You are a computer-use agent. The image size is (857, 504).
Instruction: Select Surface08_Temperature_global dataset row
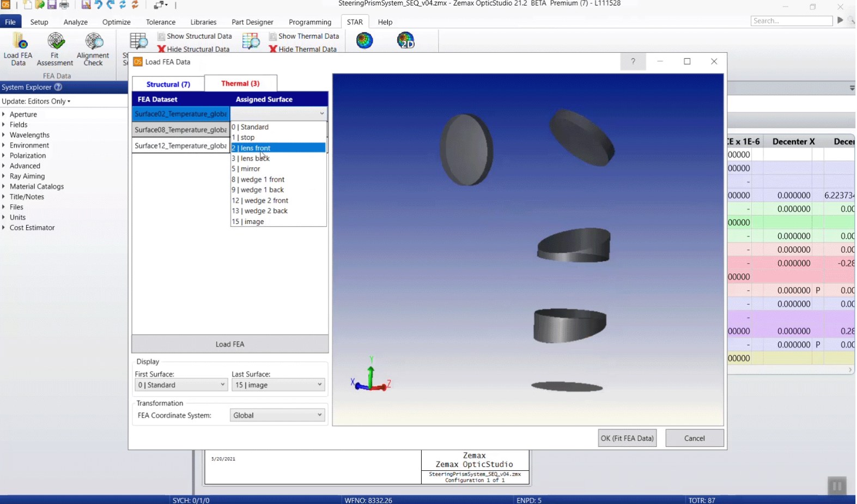(181, 130)
